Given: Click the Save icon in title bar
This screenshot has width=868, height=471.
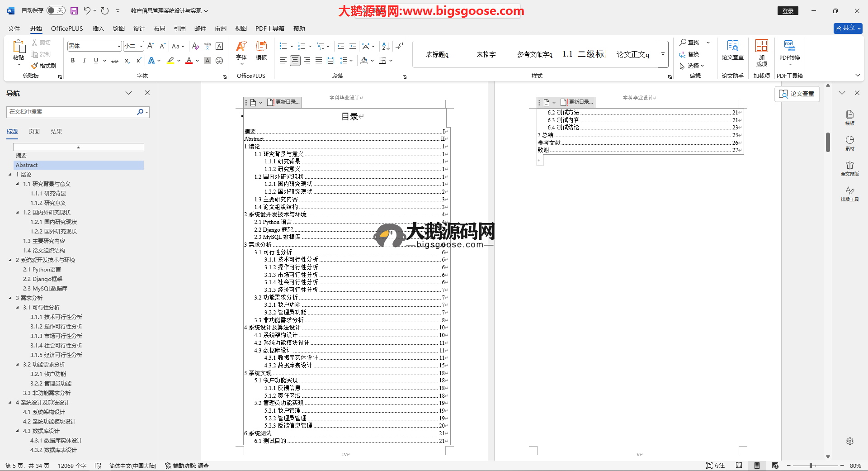Looking at the screenshot, I should point(74,10).
